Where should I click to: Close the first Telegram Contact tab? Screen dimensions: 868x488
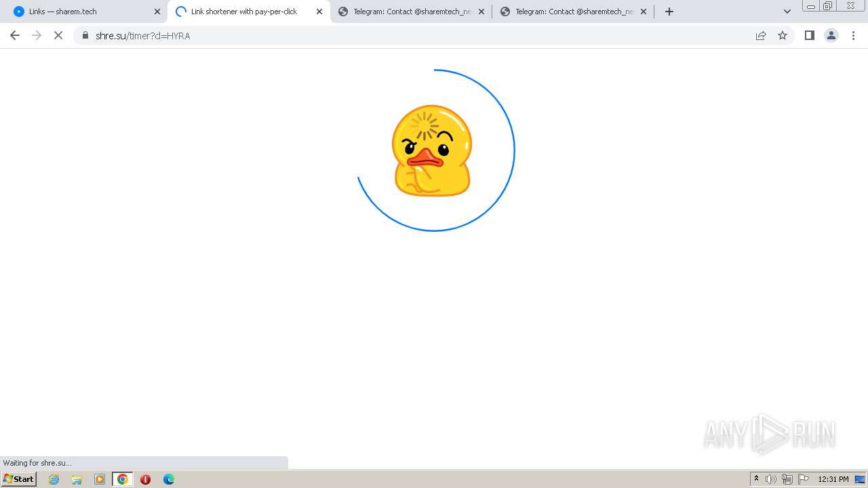tap(481, 12)
